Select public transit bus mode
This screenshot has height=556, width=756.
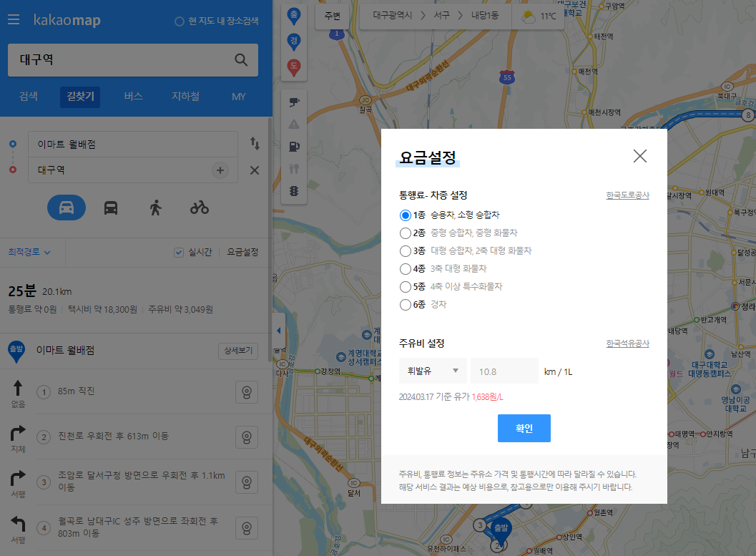tap(111, 208)
